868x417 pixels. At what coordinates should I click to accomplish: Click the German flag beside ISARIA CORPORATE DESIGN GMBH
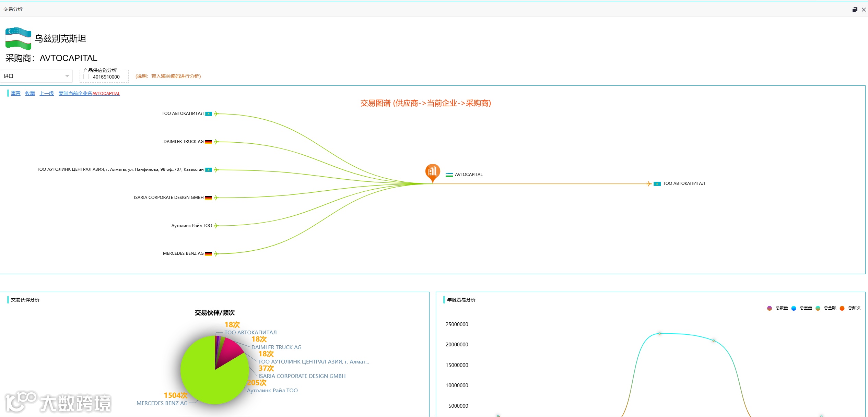(208, 198)
